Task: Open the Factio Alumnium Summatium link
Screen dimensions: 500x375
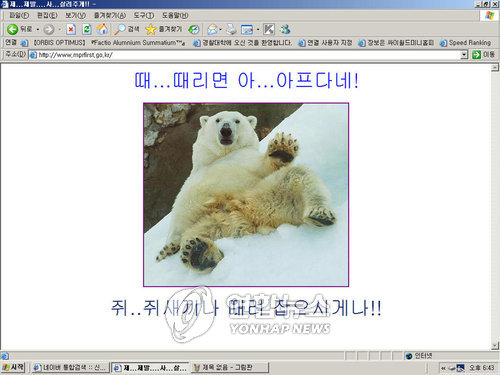Action: [x=138, y=43]
